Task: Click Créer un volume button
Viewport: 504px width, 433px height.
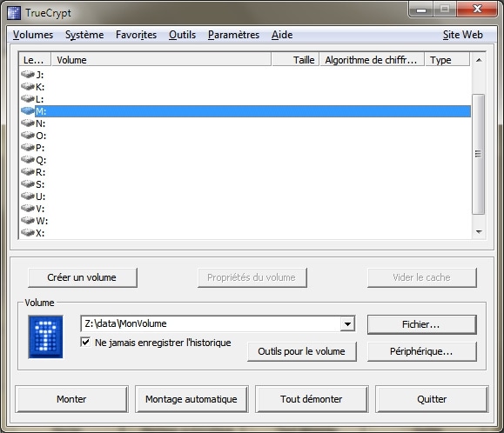Action: pos(83,277)
